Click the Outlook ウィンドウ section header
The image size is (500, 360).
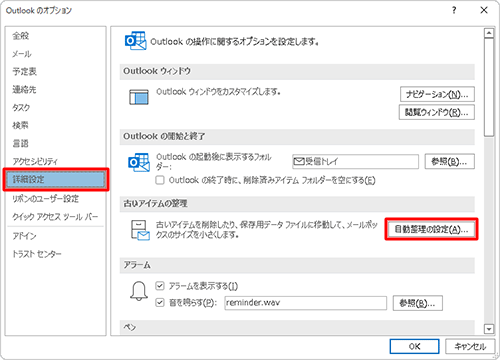pyautogui.click(x=297, y=71)
